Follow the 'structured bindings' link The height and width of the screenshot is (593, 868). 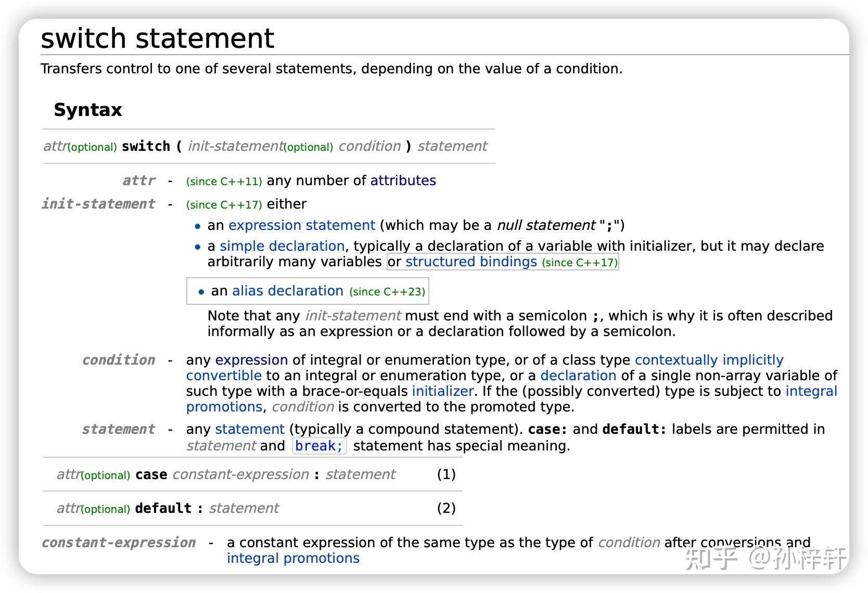[x=471, y=262]
